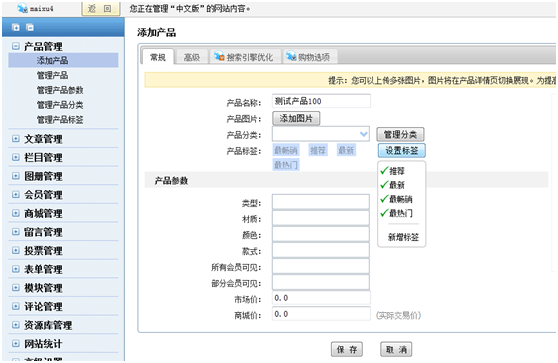Click the maixu4 logo icon

click(22, 8)
